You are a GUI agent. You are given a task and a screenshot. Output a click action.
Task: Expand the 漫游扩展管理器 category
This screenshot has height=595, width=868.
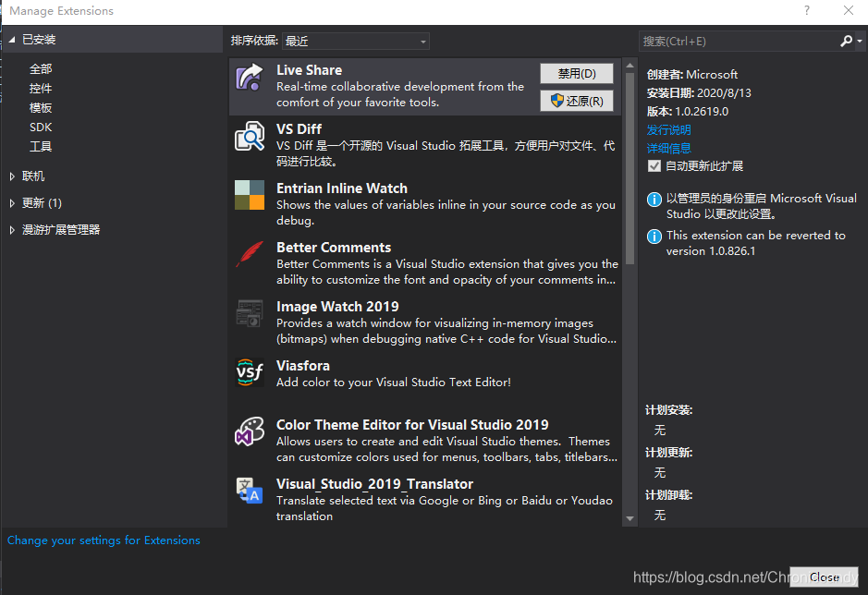(12, 230)
